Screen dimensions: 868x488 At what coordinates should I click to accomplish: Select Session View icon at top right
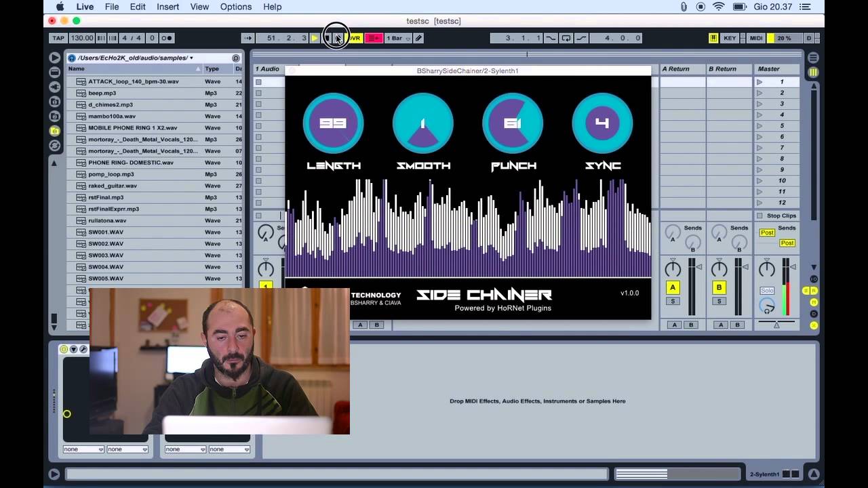[x=813, y=72]
